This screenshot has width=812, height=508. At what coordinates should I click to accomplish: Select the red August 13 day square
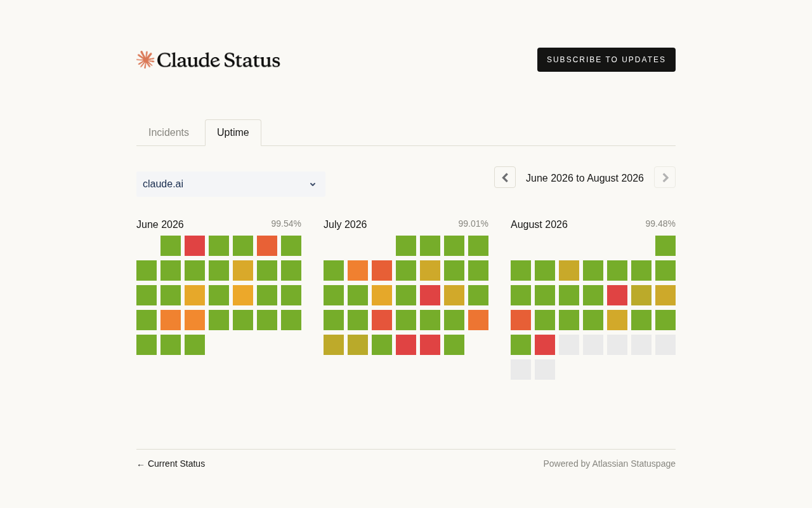click(617, 295)
